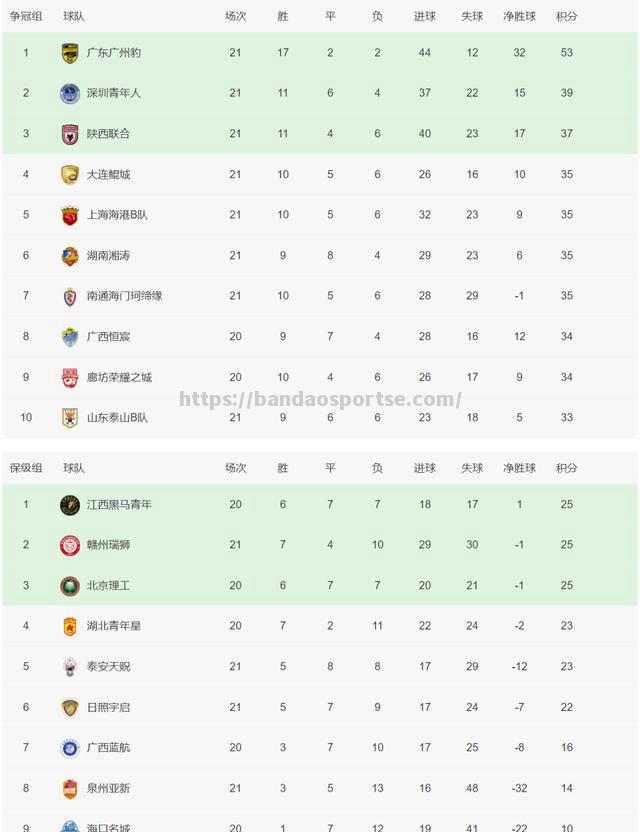Viewport: 640px width, 832px height.
Task: Click the 廊坊荣耀之城 team badge
Action: click(70, 377)
